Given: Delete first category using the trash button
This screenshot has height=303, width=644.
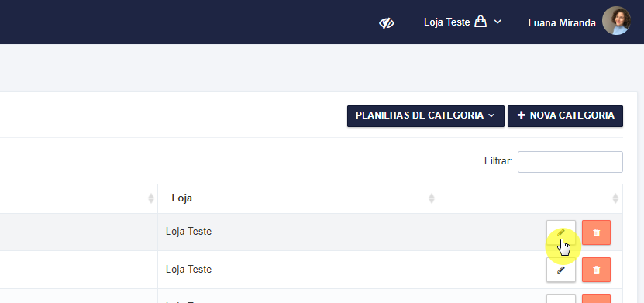Looking at the screenshot, I should click(x=597, y=232).
